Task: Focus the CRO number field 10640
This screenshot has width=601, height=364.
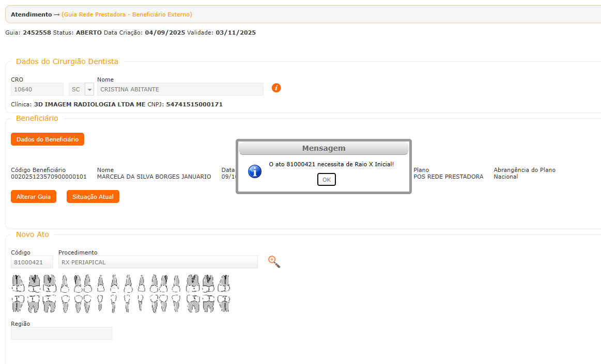Action: coord(37,89)
